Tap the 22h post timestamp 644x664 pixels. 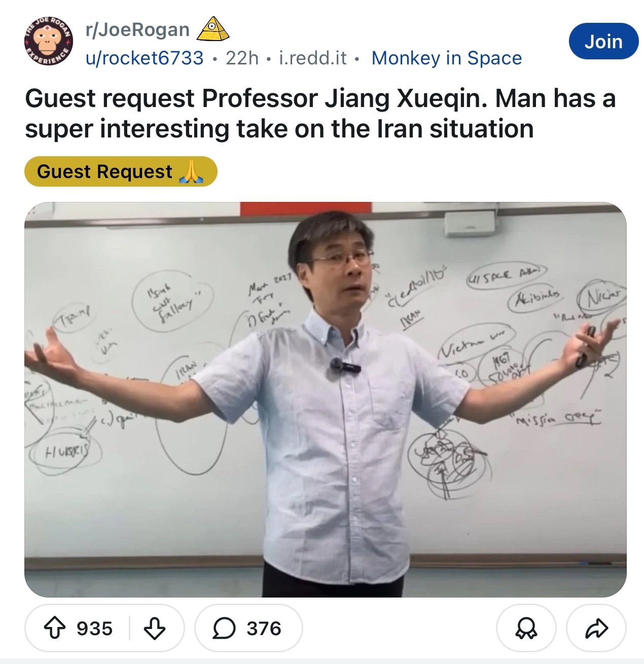click(242, 58)
